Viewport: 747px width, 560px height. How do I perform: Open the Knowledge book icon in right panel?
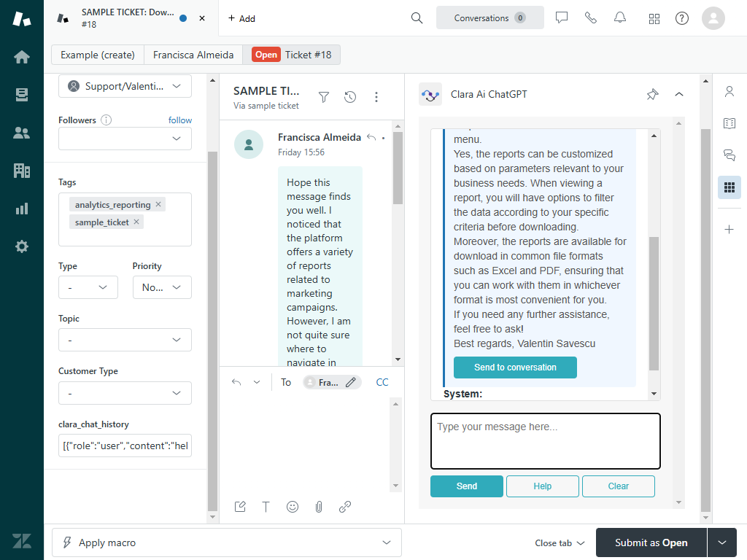tap(729, 123)
